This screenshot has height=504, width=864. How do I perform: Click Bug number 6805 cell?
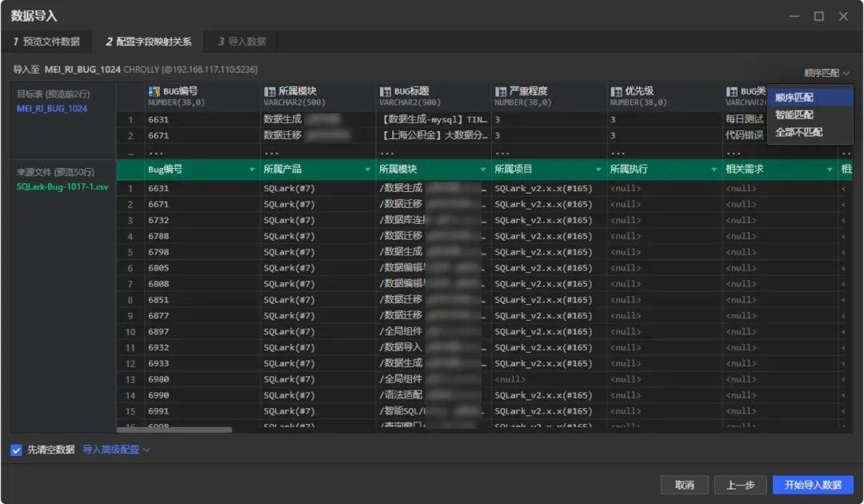(x=202, y=268)
